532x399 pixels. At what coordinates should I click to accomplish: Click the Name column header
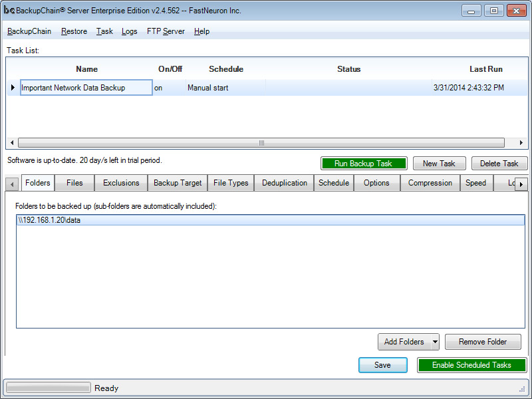pos(87,69)
